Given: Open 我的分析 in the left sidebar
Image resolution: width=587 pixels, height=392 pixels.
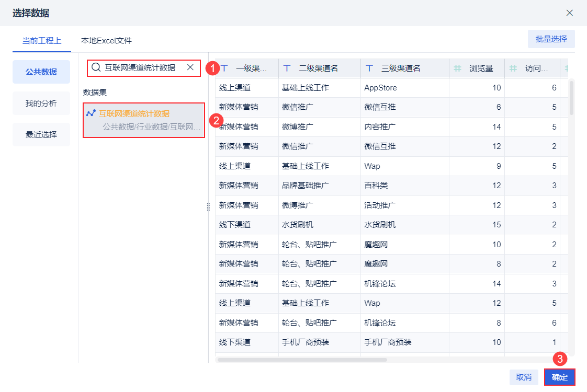Looking at the screenshot, I should (41, 103).
